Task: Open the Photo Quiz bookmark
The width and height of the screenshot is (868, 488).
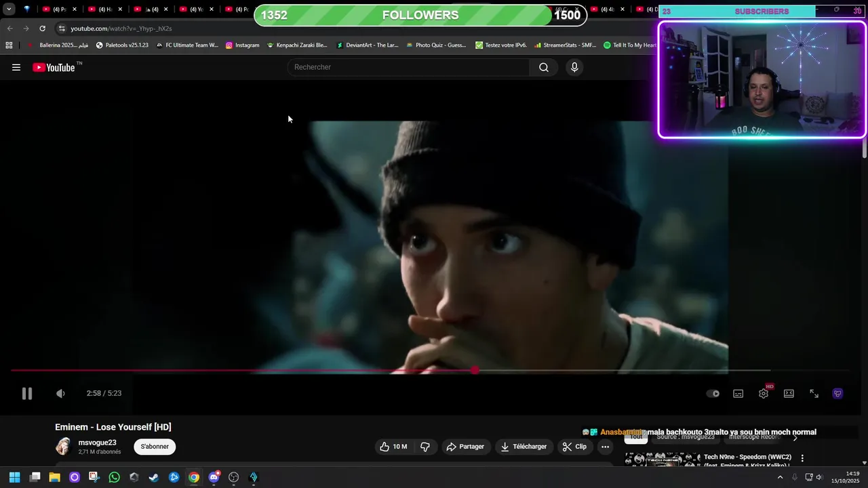Action: tap(436, 45)
